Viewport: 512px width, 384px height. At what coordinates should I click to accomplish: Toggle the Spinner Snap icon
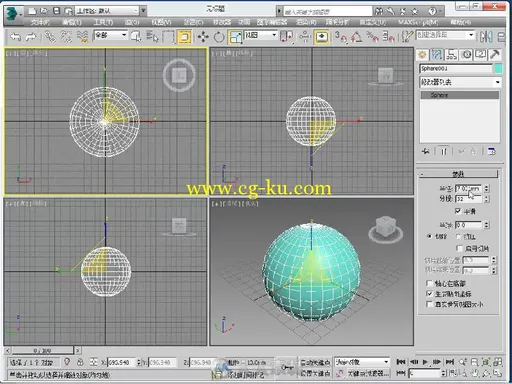388,37
